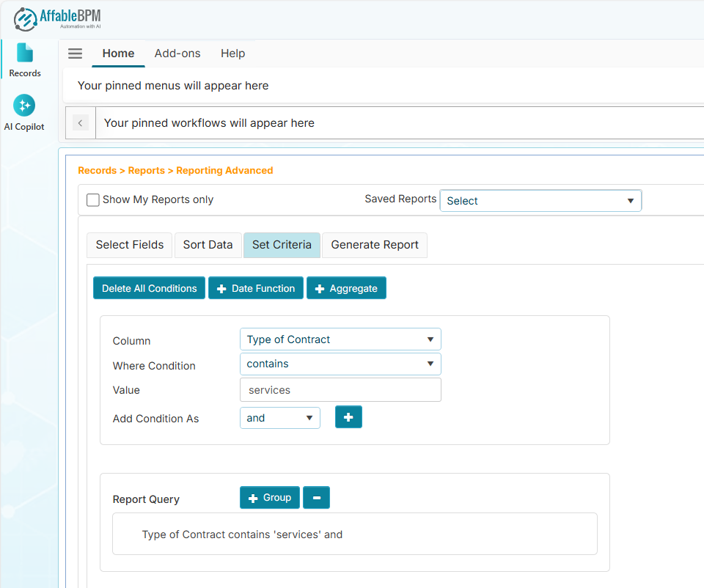Open the Where Condition contains dropdown
The width and height of the screenshot is (704, 588).
340,364
